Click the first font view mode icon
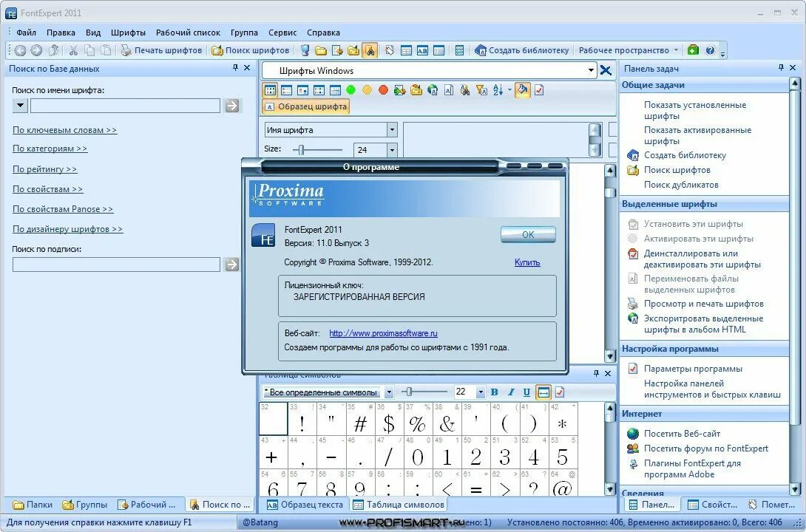The width and height of the screenshot is (806, 532). click(x=271, y=90)
